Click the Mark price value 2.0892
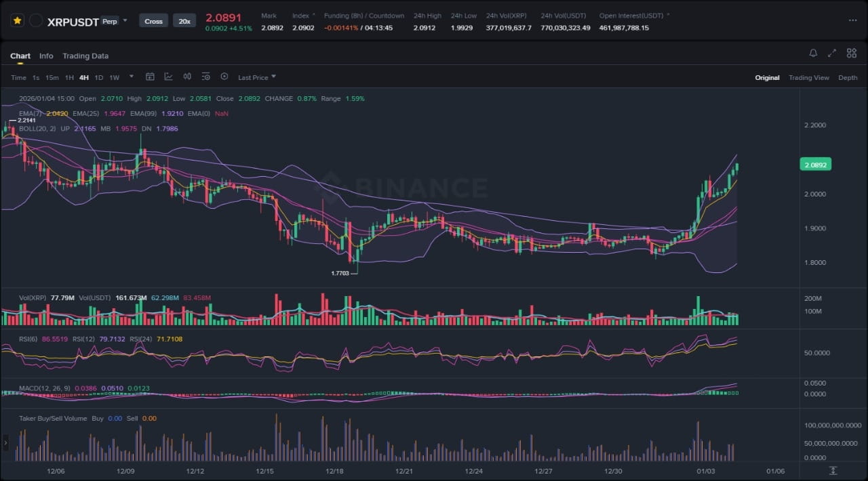The image size is (868, 481). pos(272,28)
